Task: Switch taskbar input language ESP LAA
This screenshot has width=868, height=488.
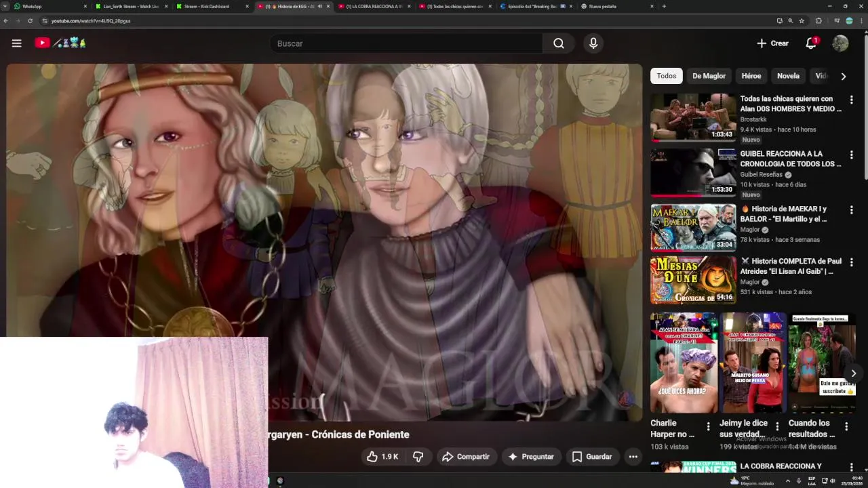Action: point(810,481)
